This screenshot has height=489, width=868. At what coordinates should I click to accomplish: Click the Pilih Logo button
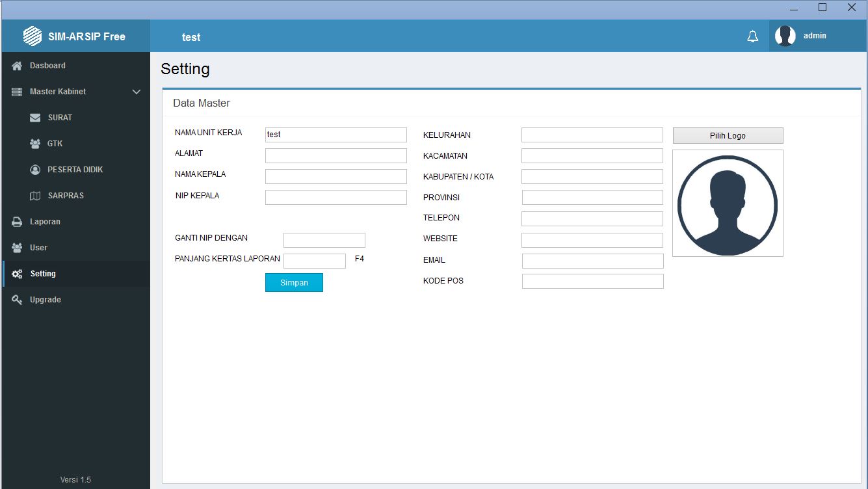tap(728, 135)
